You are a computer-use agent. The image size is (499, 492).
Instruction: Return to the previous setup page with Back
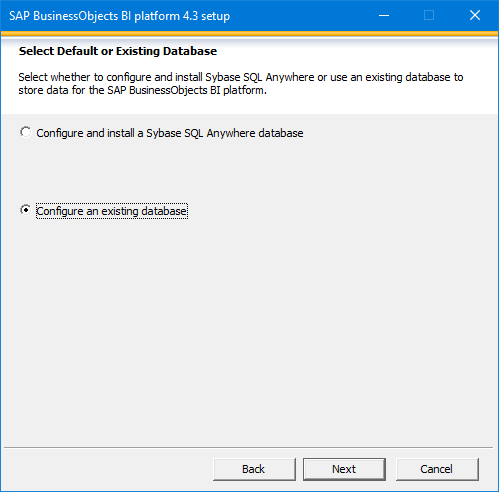254,469
